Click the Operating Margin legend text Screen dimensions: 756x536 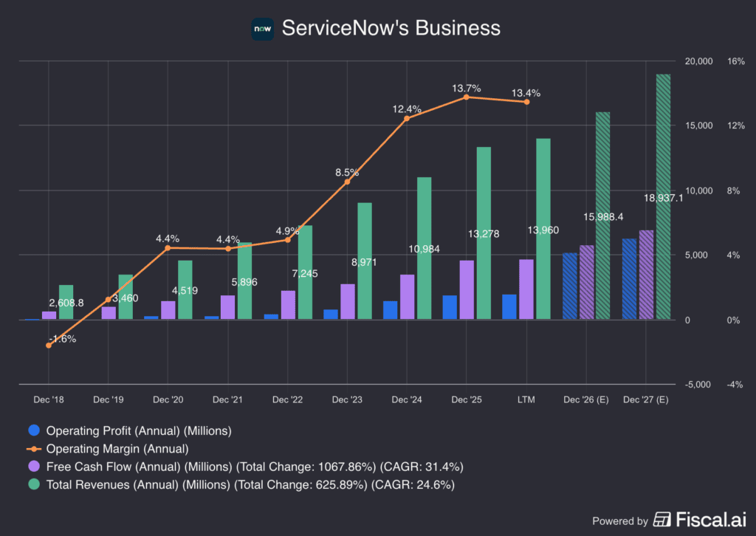click(117, 449)
